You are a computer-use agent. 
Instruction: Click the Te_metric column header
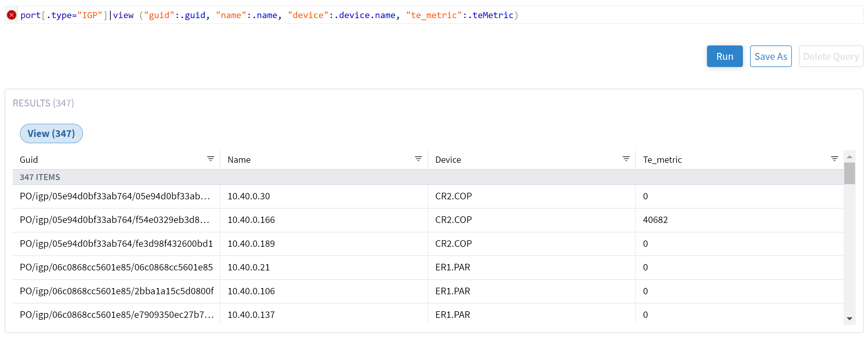(x=662, y=159)
